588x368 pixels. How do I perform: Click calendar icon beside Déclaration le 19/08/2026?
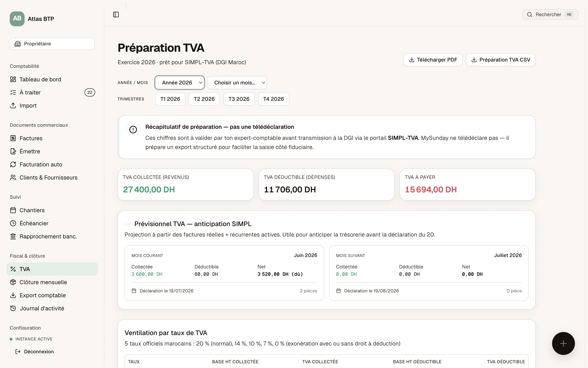(339, 291)
